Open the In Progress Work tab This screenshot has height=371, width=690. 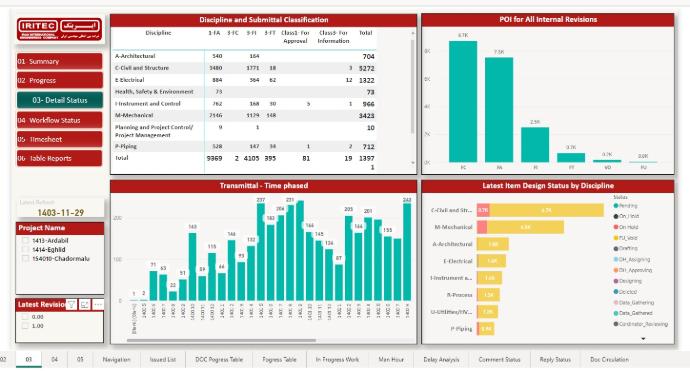coord(337,360)
